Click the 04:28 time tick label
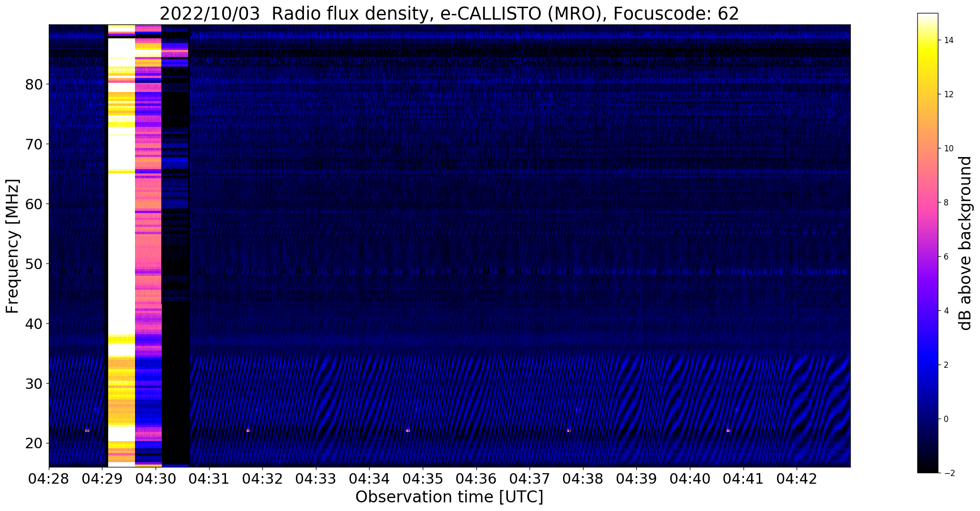 [x=49, y=478]
